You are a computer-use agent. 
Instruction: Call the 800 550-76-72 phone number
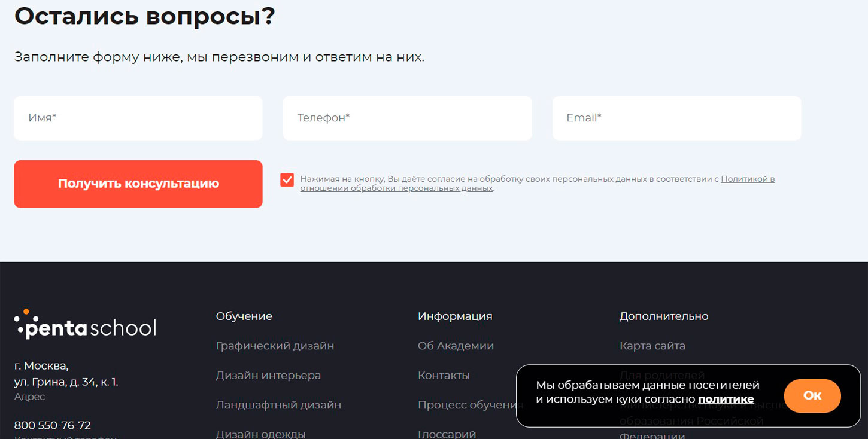coord(53,426)
